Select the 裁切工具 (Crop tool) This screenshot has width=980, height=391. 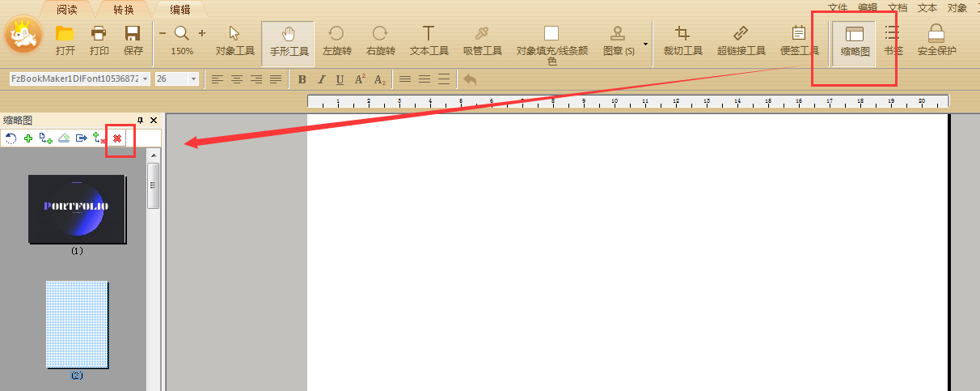682,41
